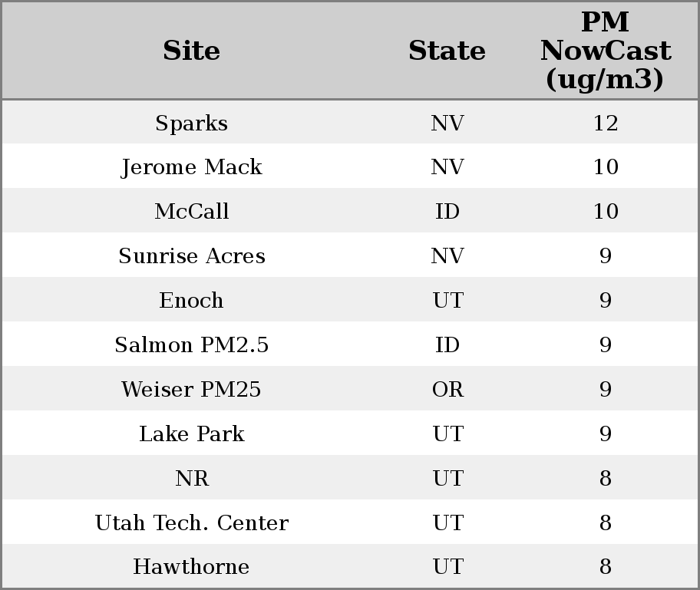Image resolution: width=700 pixels, height=590 pixels.
Task: Select the Lake Park site cell
Action: pos(191,434)
